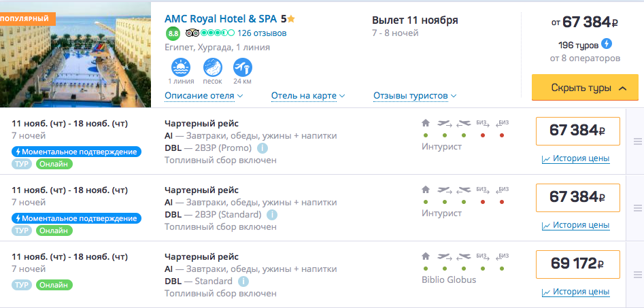Click info icon next to 2ВЗР (Promo)
The image size is (644, 308).
tap(262, 148)
